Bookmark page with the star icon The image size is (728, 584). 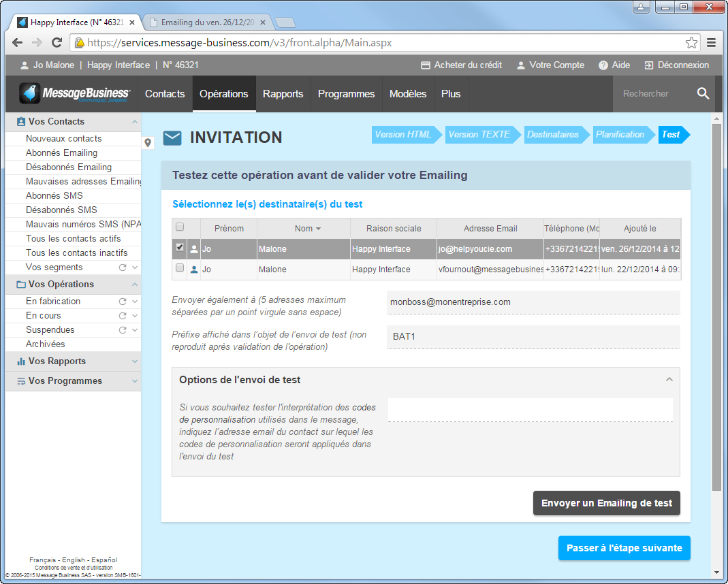[691, 43]
